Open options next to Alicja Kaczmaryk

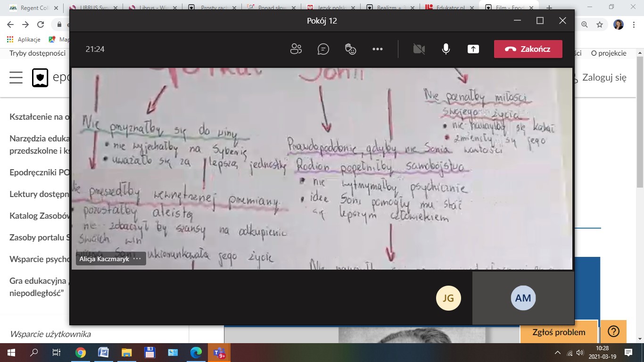pos(137,259)
